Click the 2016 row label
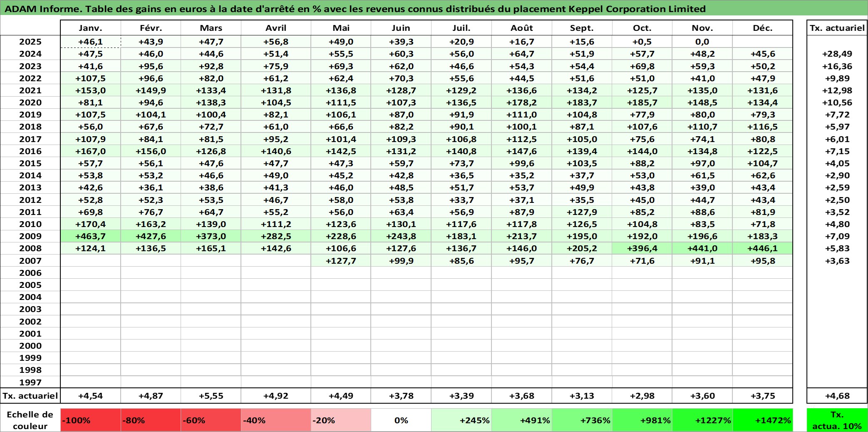The width and height of the screenshot is (868, 432). tap(30, 151)
